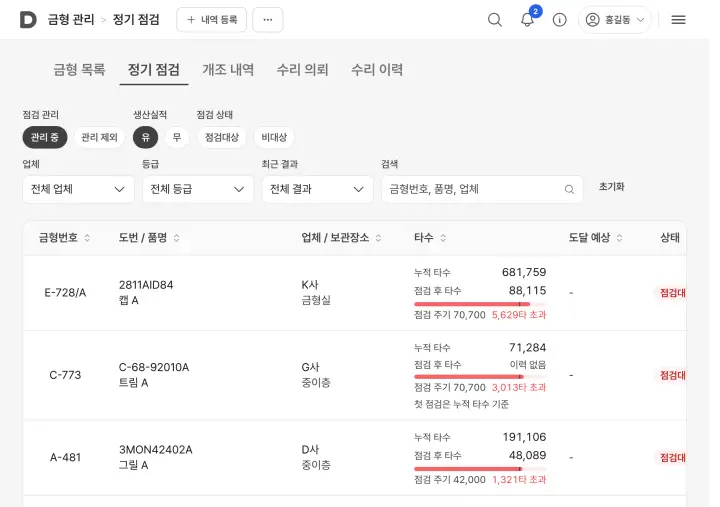Switch to 수리 이력 tab

[377, 69]
